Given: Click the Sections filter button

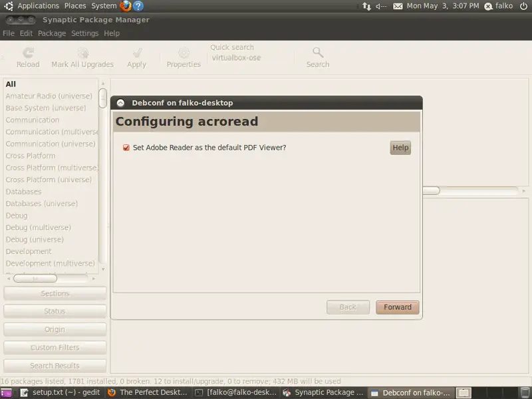Looking at the screenshot, I should 55,293.
